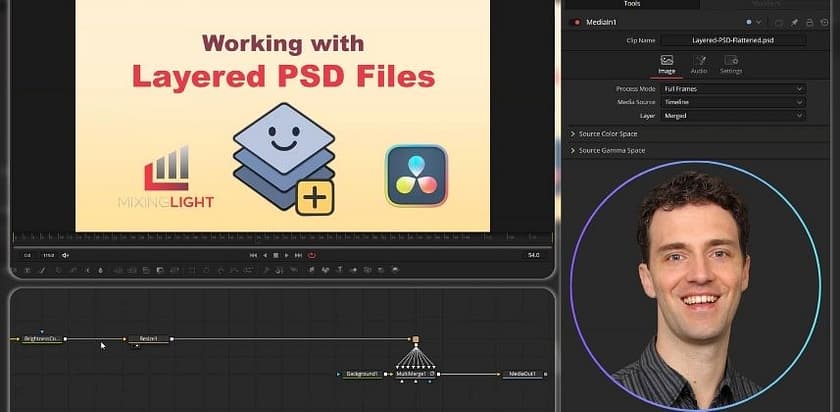This screenshot has height=412, width=840.
Task: Click the play forward button
Action: (x=287, y=256)
